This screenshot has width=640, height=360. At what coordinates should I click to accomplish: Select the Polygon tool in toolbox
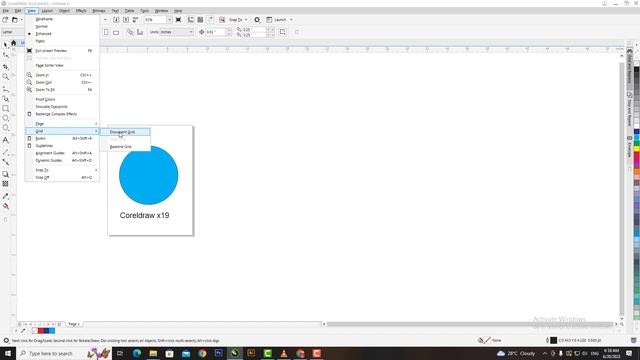[x=6, y=128]
